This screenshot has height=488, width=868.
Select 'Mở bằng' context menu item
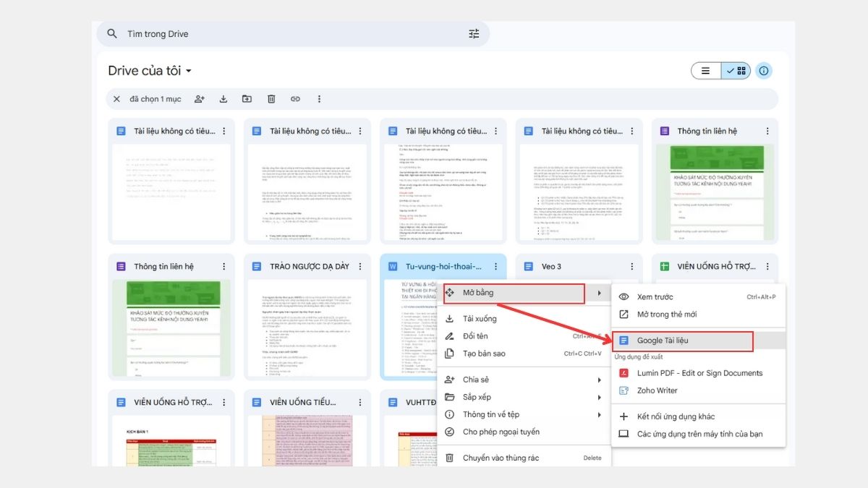524,293
